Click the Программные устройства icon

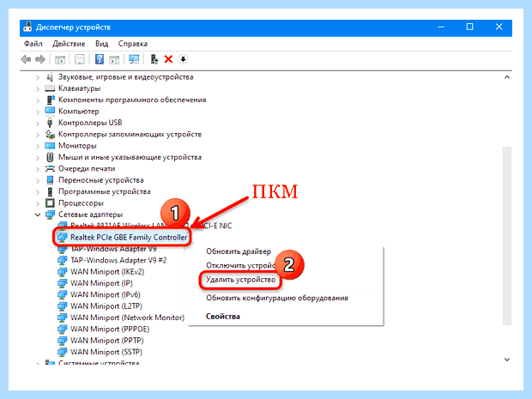coord(50,191)
